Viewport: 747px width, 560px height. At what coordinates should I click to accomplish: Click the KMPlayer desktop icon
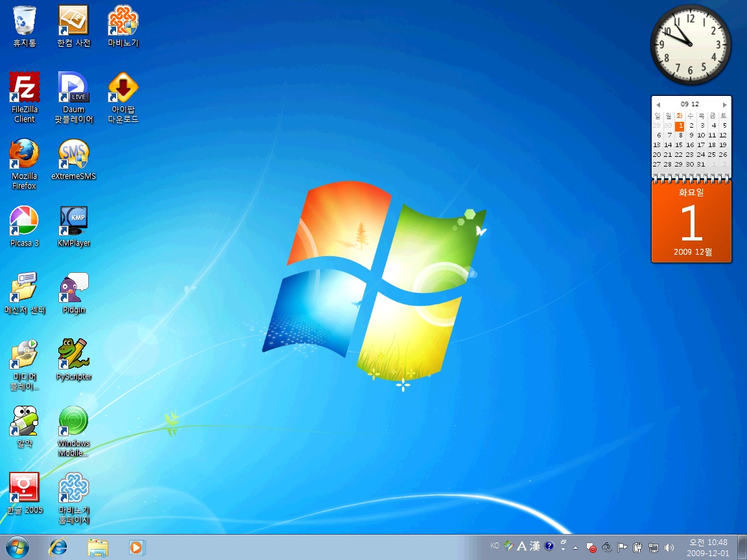tap(73, 226)
